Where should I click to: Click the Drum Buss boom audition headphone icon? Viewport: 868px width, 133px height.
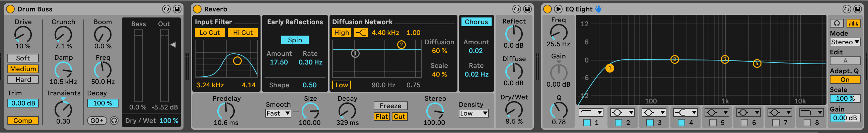pos(114,121)
